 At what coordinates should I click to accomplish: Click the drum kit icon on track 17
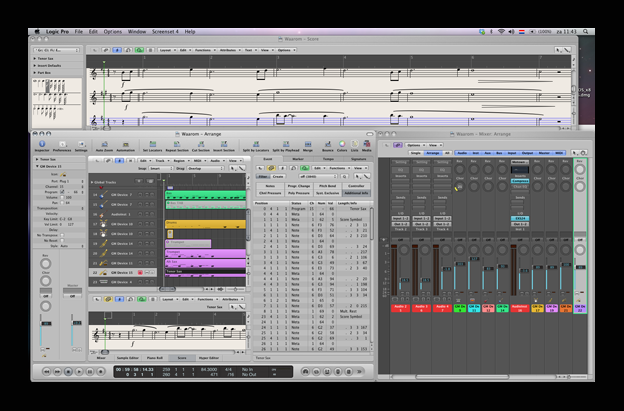[x=103, y=224]
